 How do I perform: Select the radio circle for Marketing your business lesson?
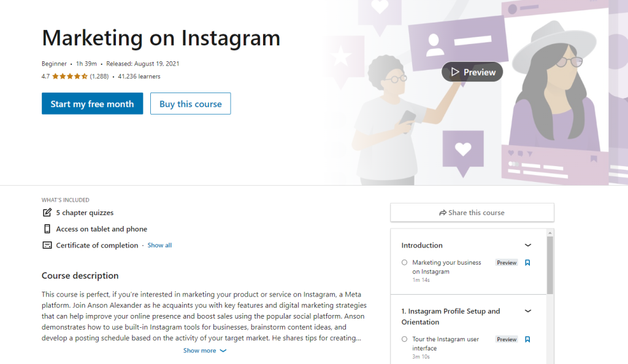point(404,262)
